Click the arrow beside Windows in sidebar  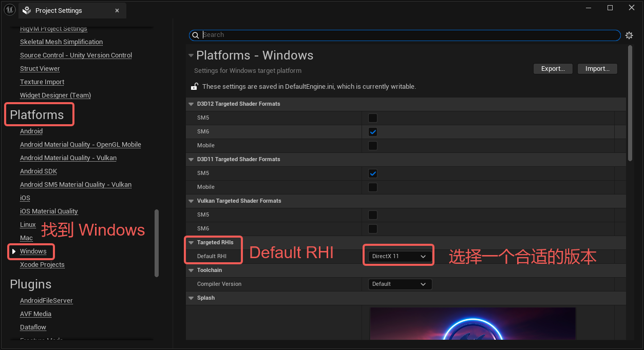click(14, 251)
